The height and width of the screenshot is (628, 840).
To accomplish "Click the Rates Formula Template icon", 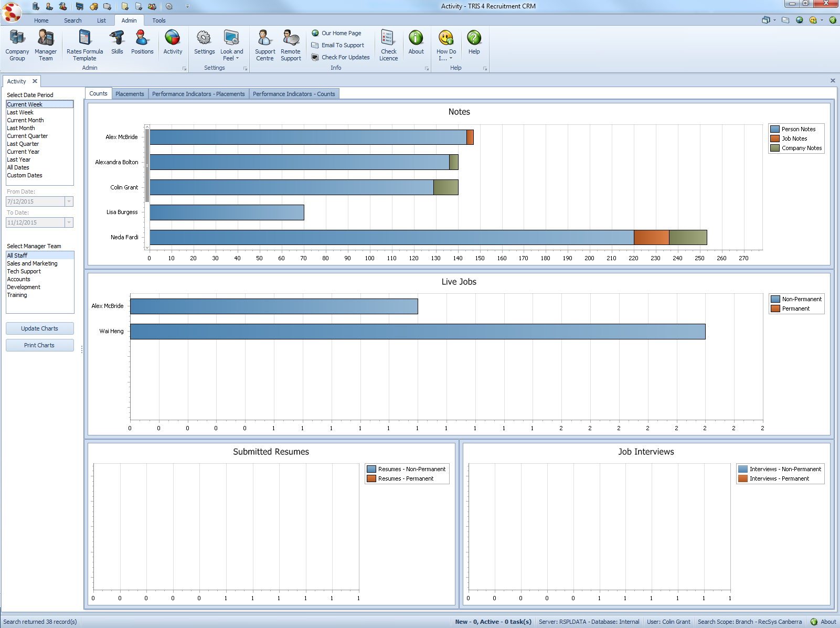I will 83,45.
